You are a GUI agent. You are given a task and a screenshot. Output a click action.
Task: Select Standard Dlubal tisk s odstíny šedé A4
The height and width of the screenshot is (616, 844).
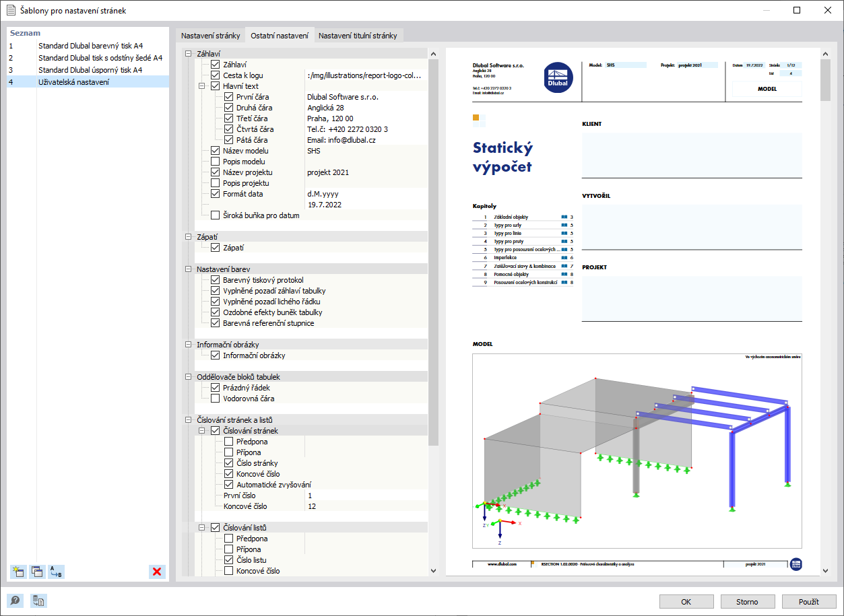tap(88, 58)
